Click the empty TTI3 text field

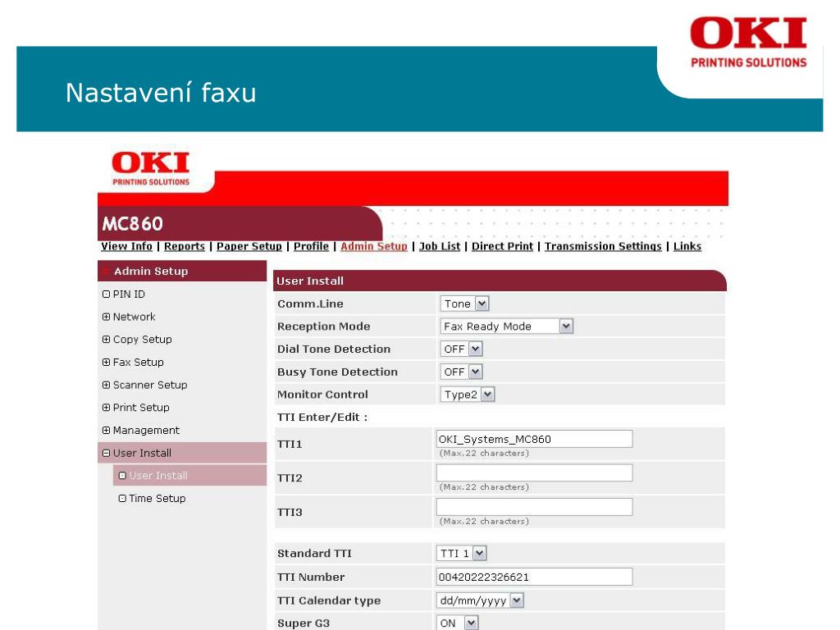click(x=534, y=507)
